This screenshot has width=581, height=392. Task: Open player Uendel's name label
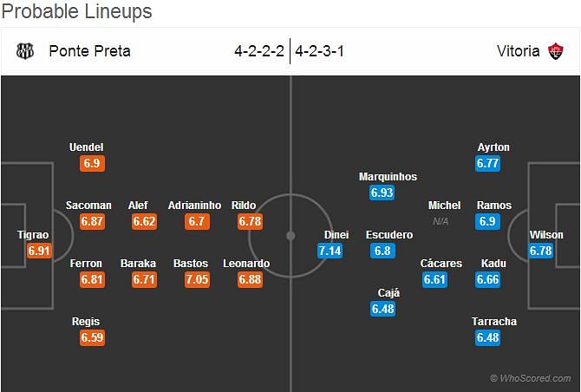coord(87,147)
